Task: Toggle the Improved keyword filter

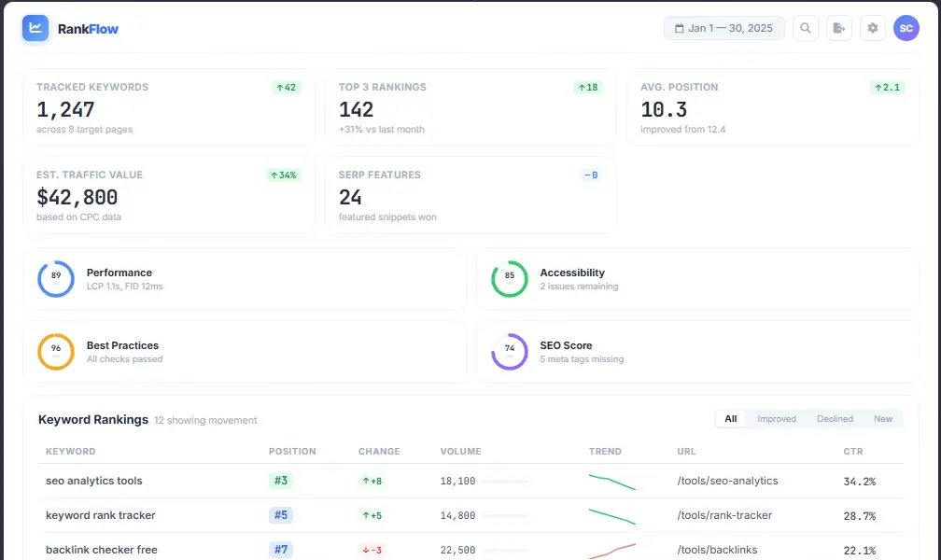Action: tap(777, 419)
